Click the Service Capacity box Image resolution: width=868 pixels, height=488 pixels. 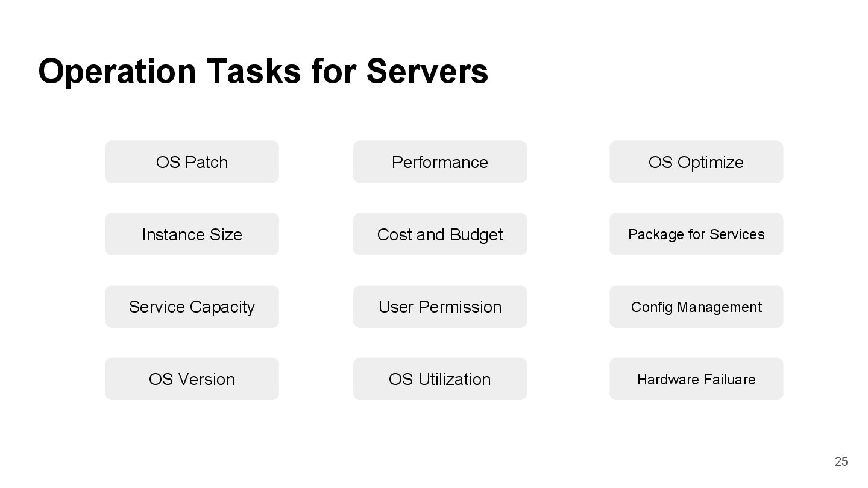pos(192,307)
